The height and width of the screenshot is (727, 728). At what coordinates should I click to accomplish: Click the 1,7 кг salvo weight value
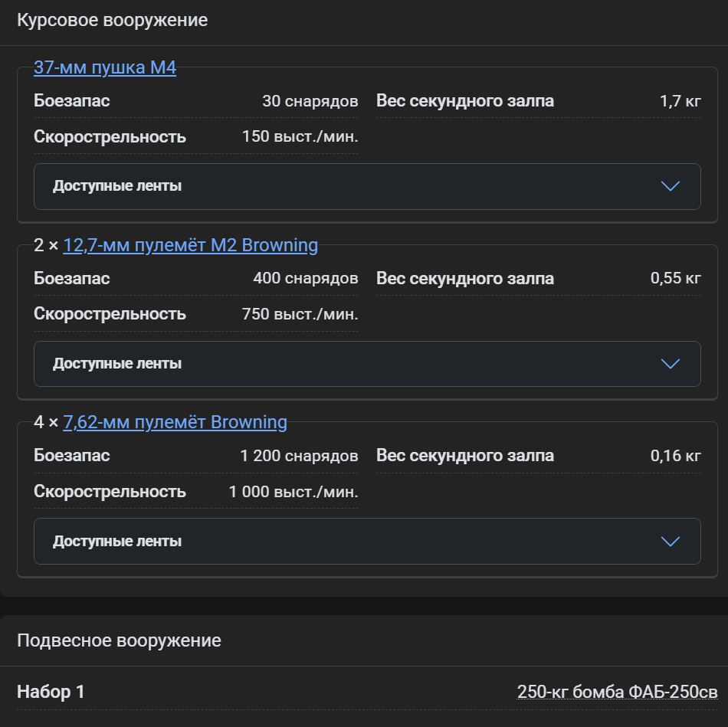coord(680,101)
